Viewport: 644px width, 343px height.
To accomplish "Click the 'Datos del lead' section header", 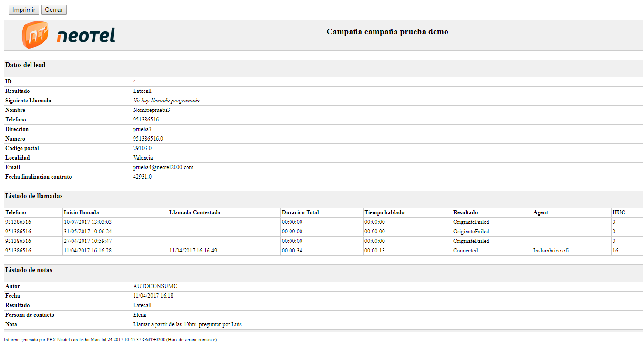I will (x=25, y=65).
